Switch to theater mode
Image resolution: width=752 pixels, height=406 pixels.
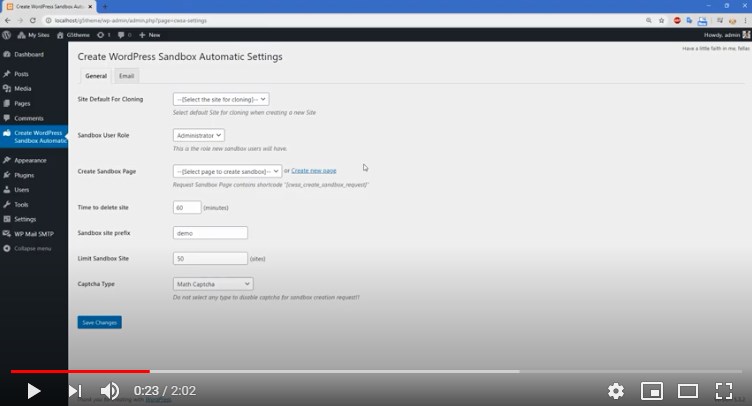click(x=688, y=391)
